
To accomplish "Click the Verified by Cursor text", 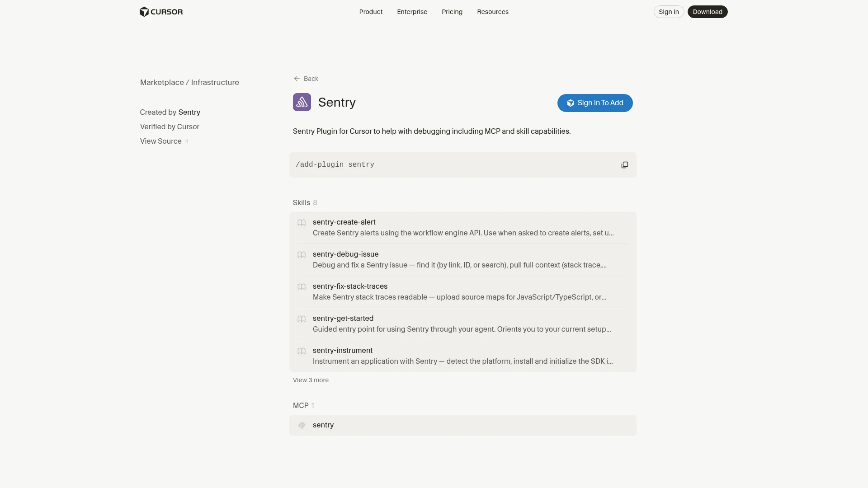I will [170, 127].
